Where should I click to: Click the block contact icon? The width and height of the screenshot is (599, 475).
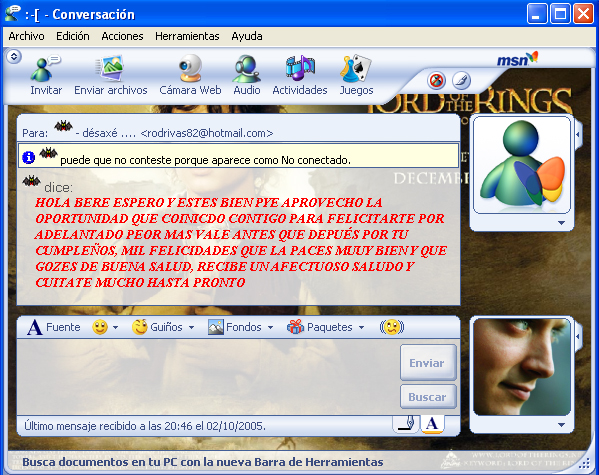click(436, 81)
